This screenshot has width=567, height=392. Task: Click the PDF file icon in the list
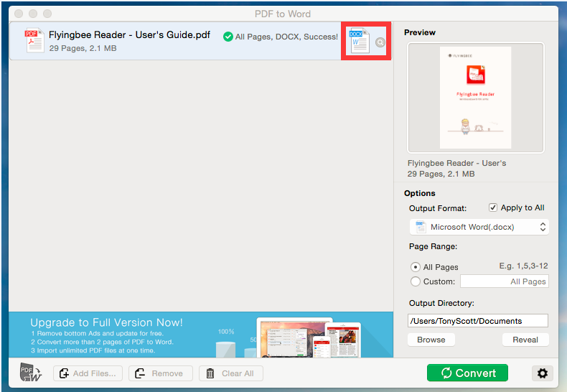click(34, 41)
